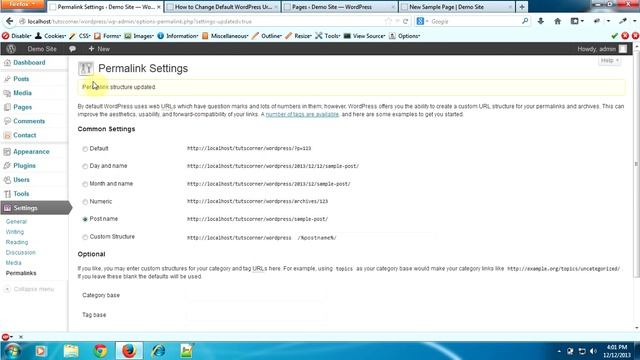This screenshot has width=640, height=360.
Task: Open Permalinks submenu item
Action: 21,273
